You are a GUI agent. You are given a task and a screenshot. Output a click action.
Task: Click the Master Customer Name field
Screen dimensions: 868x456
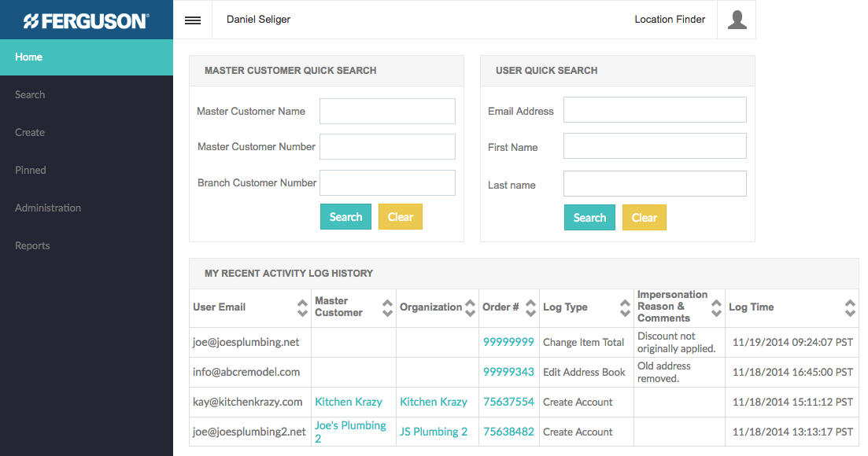coord(387,111)
